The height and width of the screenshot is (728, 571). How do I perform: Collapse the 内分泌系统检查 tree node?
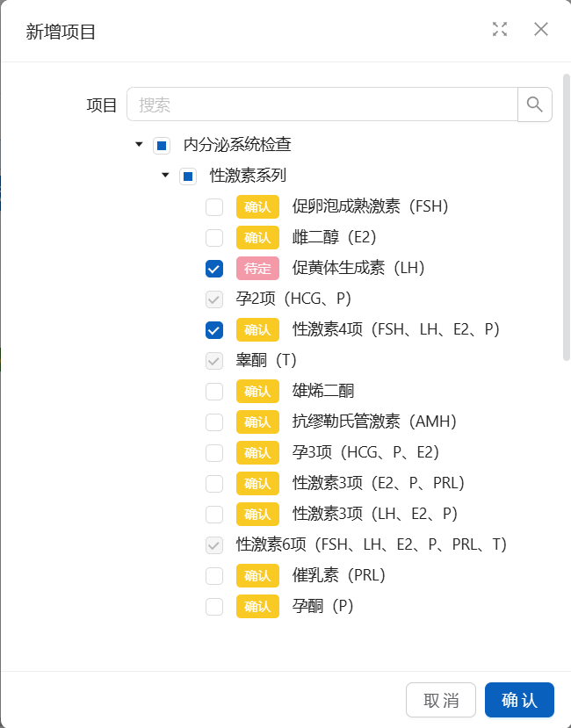[x=139, y=145]
